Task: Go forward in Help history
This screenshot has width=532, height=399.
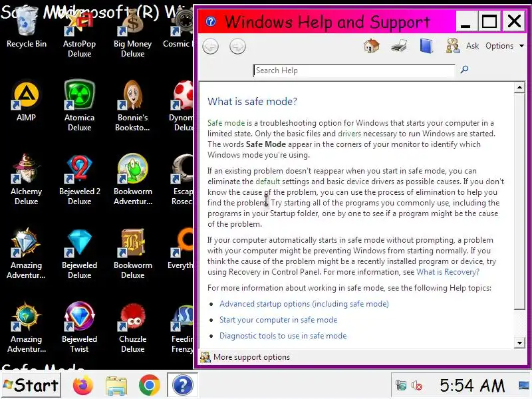Action: point(237,46)
